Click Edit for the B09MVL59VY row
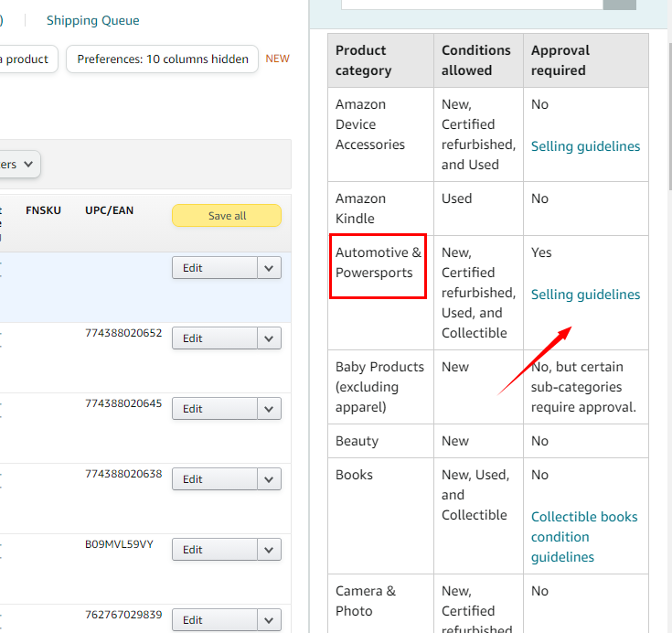 pyautogui.click(x=214, y=550)
